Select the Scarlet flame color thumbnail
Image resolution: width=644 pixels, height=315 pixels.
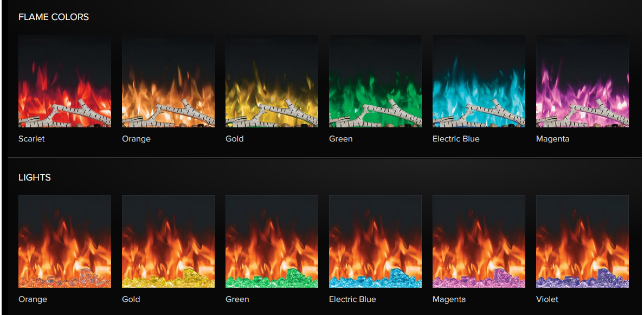click(65, 81)
